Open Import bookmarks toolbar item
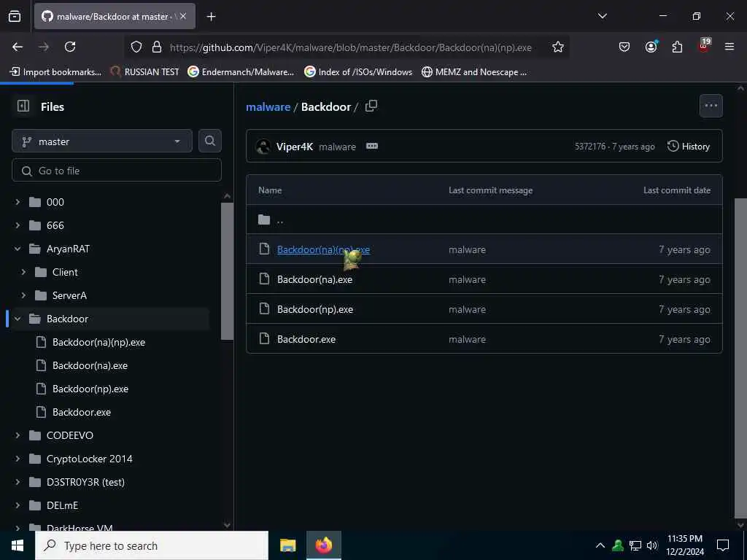 click(55, 72)
